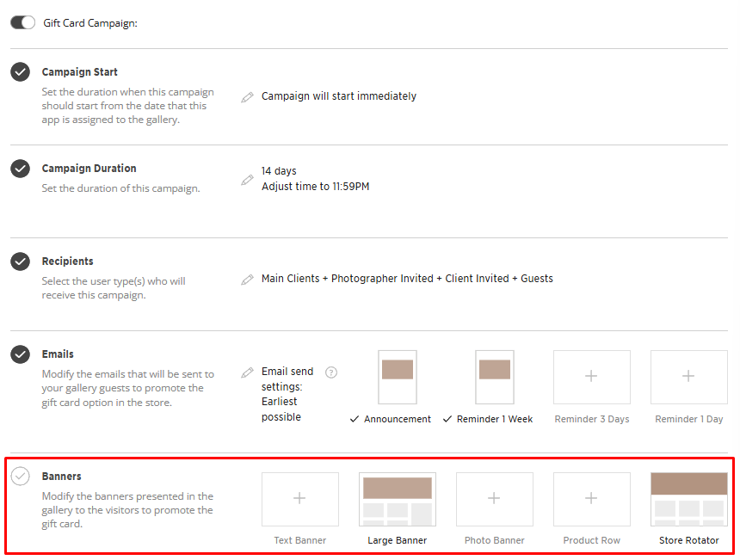Click the 'Campaign will start immediately' text
Image resolution: width=740 pixels, height=560 pixels.
[x=339, y=96]
